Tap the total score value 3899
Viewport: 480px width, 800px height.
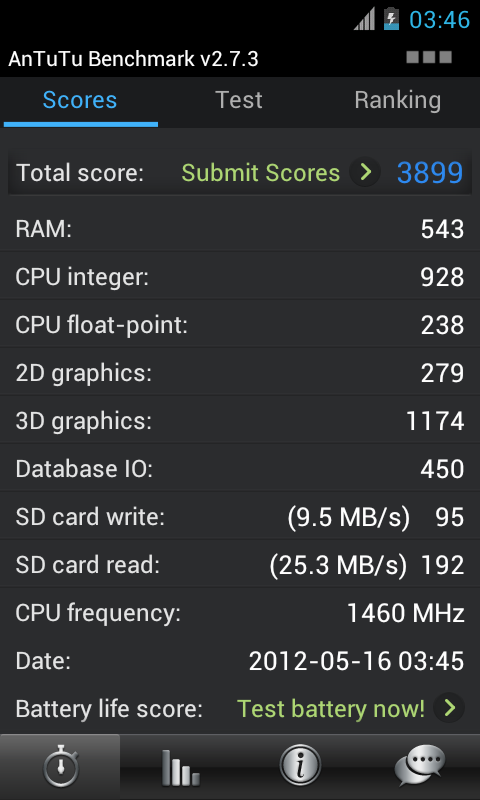click(430, 172)
